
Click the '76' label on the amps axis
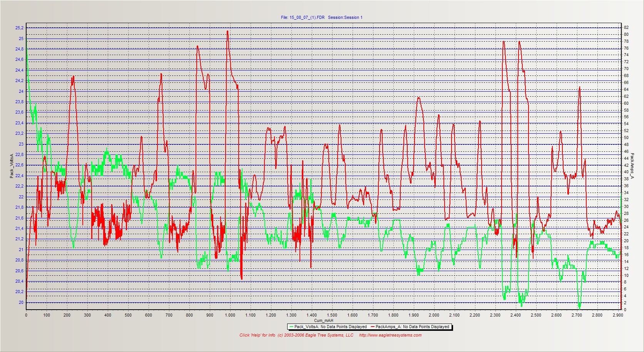pos(626,48)
